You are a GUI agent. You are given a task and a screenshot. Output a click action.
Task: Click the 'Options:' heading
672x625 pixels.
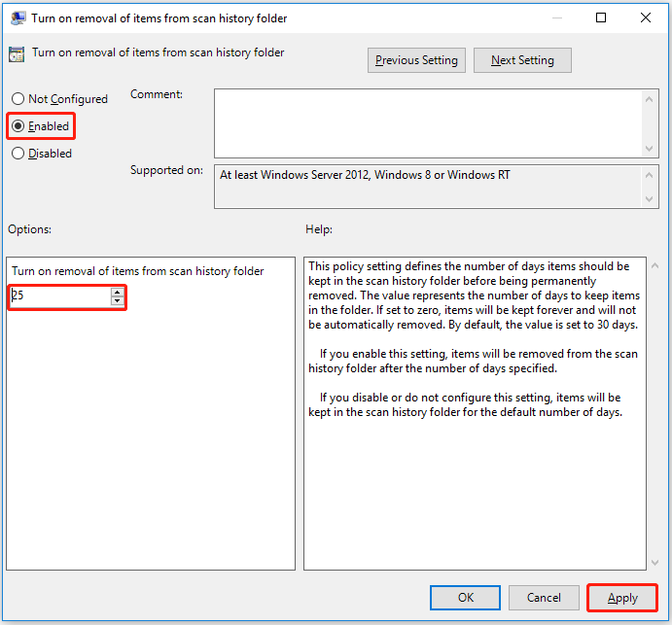[x=29, y=229]
